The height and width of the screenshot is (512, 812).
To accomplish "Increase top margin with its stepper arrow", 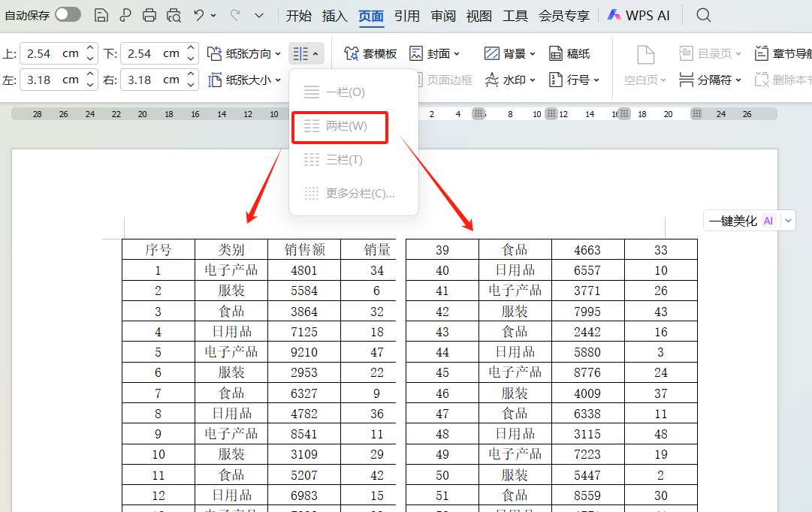I will [x=91, y=48].
